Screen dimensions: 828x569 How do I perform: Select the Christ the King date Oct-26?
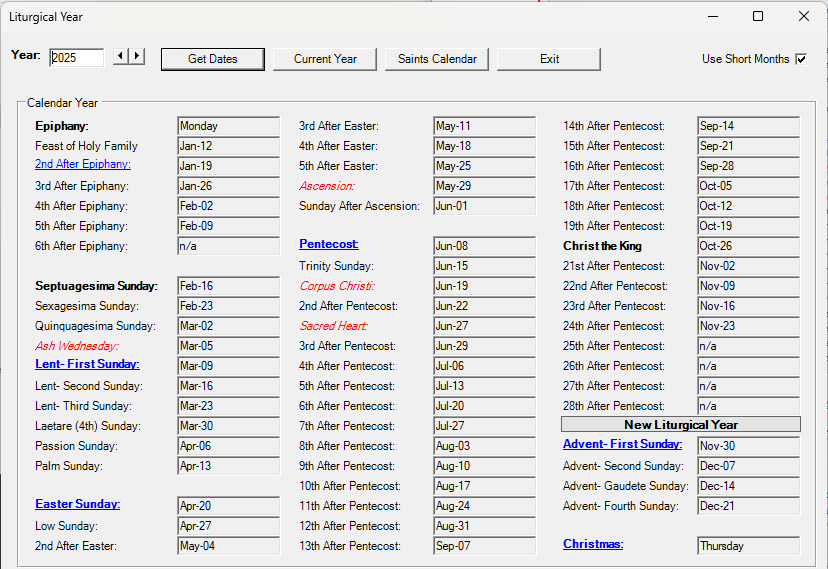pyautogui.click(x=748, y=246)
